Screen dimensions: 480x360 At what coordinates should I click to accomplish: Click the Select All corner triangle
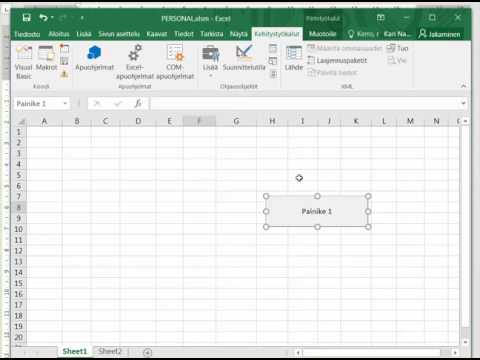pos(21,121)
